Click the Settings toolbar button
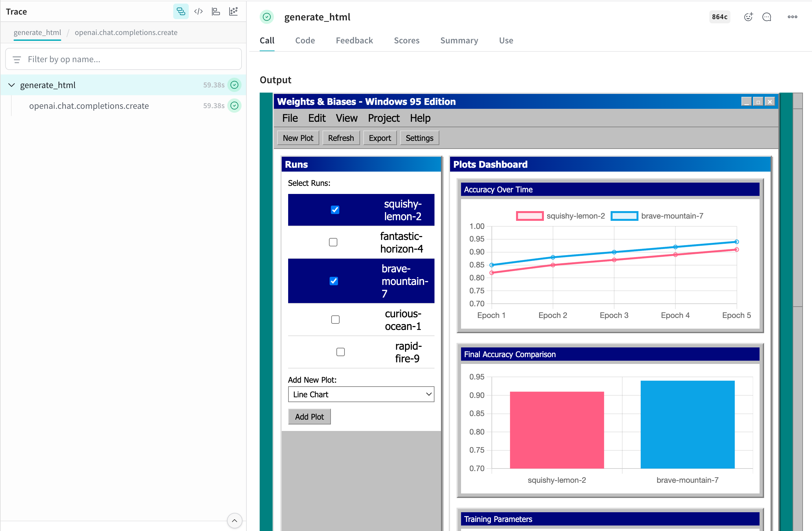Screen dimensions: 812x531 (x=419, y=138)
